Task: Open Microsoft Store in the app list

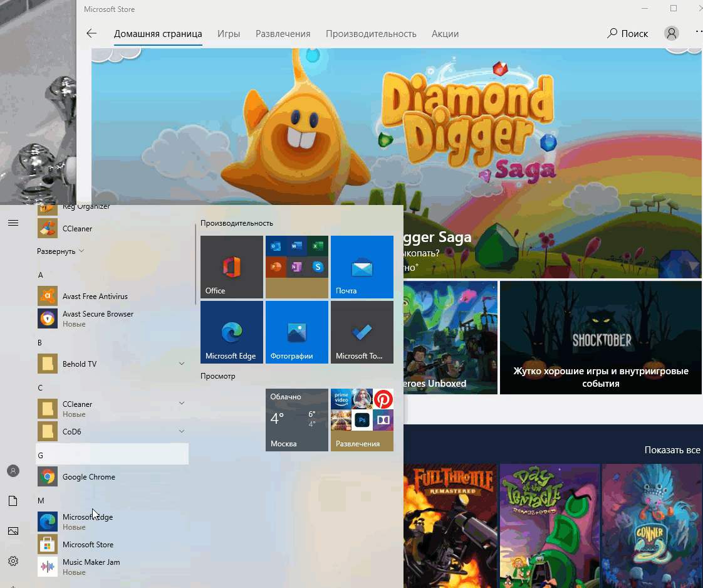Action: coord(112,545)
